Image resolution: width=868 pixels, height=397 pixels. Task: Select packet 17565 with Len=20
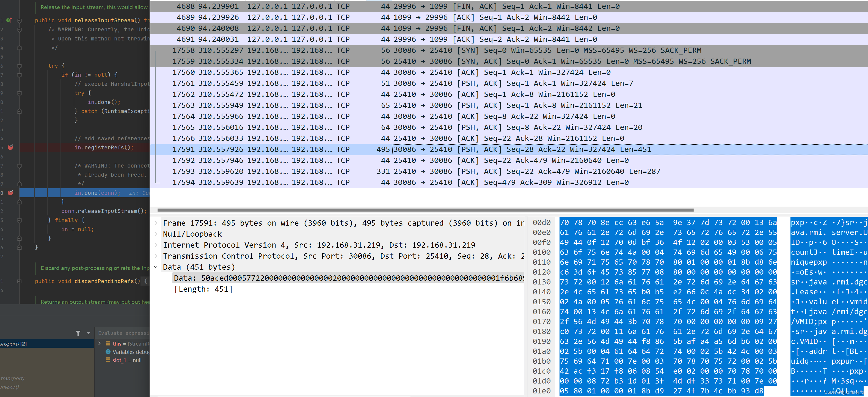[x=509, y=127]
